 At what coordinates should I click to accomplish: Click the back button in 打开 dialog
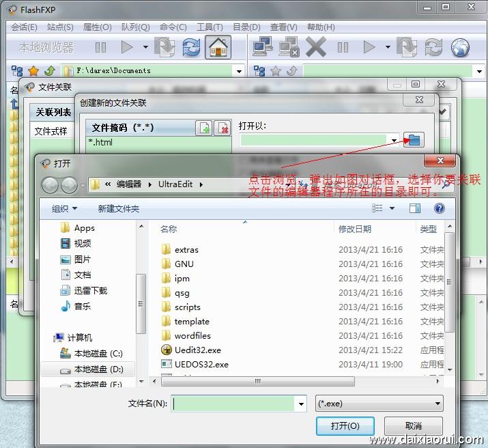50,185
